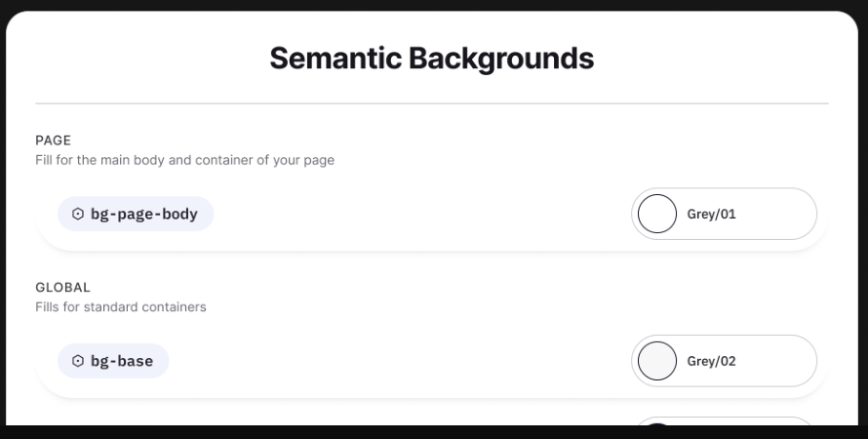The image size is (868, 439).
Task: Click empty space right of Grey/02 text inside pill
Action: pos(775,361)
